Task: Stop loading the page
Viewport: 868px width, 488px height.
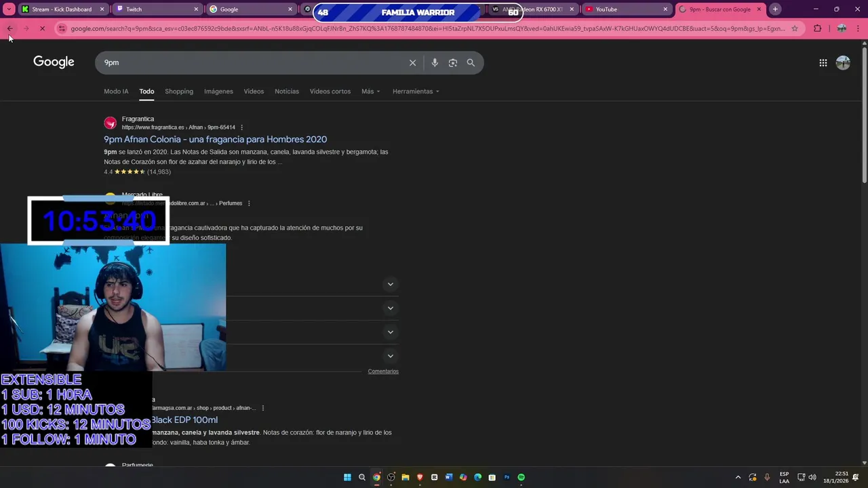Action: (x=42, y=28)
